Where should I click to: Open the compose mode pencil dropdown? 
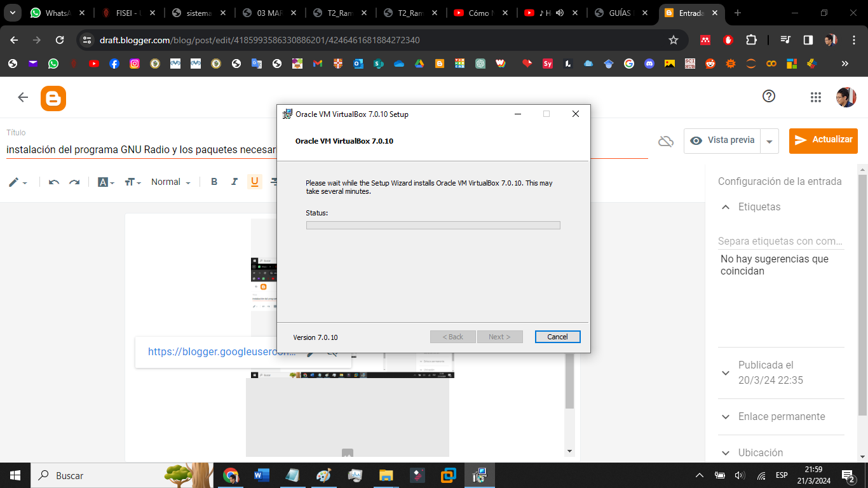click(18, 182)
